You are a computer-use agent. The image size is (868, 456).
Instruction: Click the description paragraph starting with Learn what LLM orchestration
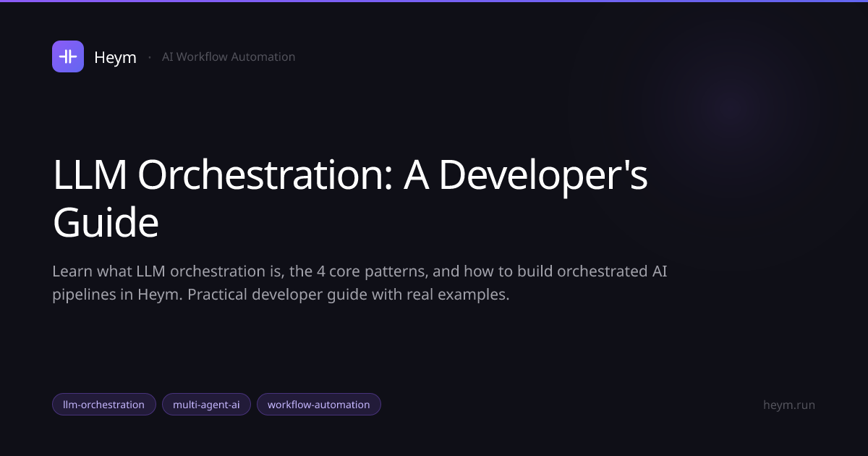359,283
